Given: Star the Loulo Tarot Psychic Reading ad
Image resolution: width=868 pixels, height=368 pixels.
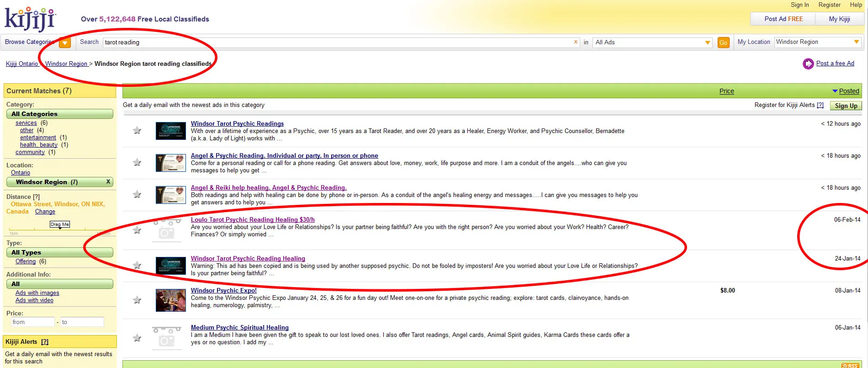Looking at the screenshot, I should (137, 230).
